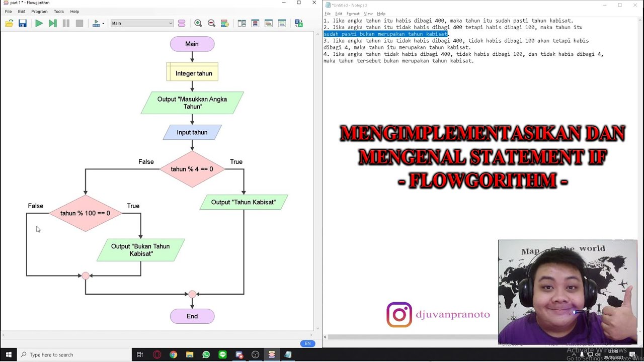Step through program with Step icon

tap(52, 23)
